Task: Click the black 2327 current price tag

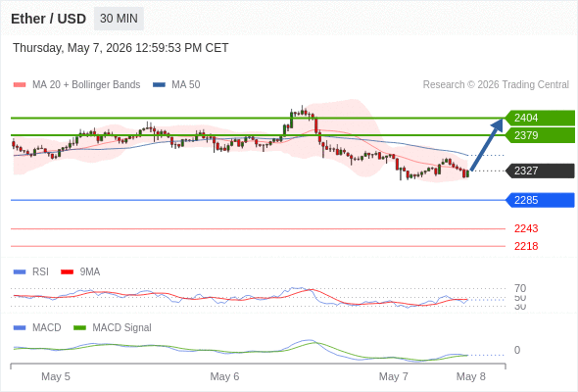Action: coord(540,171)
